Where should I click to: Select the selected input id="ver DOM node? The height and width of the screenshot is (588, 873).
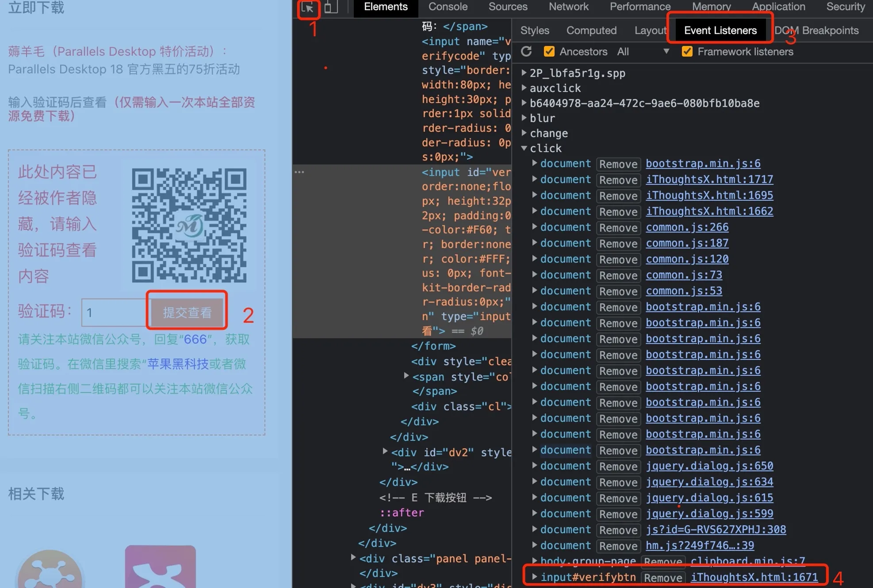coord(402,251)
